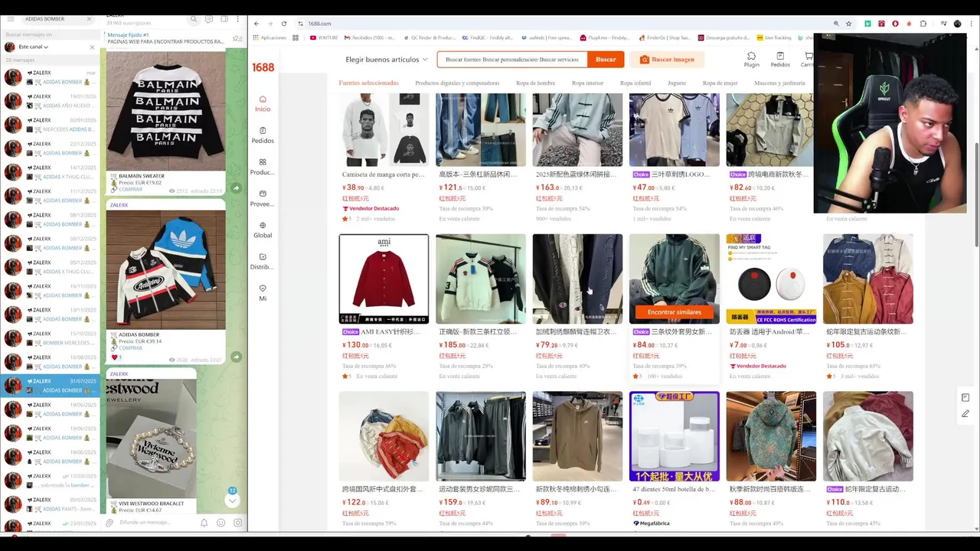The width and height of the screenshot is (980, 551).
Task: Clear the ADIDAS BOMBER search text
Action: (90, 18)
